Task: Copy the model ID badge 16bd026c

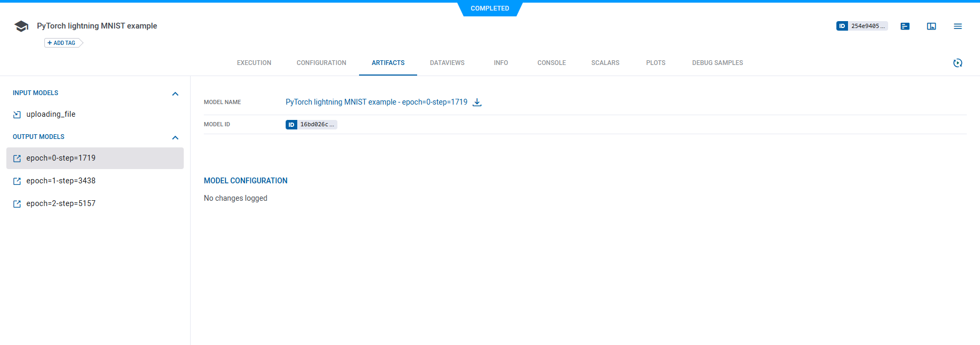Action: pyautogui.click(x=311, y=125)
